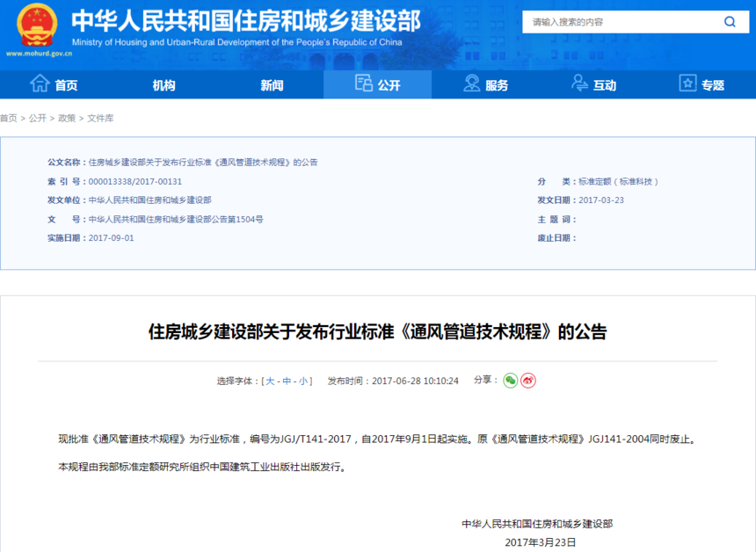Click the person icon beside 互动
This screenshot has width=756, height=552.
point(579,83)
